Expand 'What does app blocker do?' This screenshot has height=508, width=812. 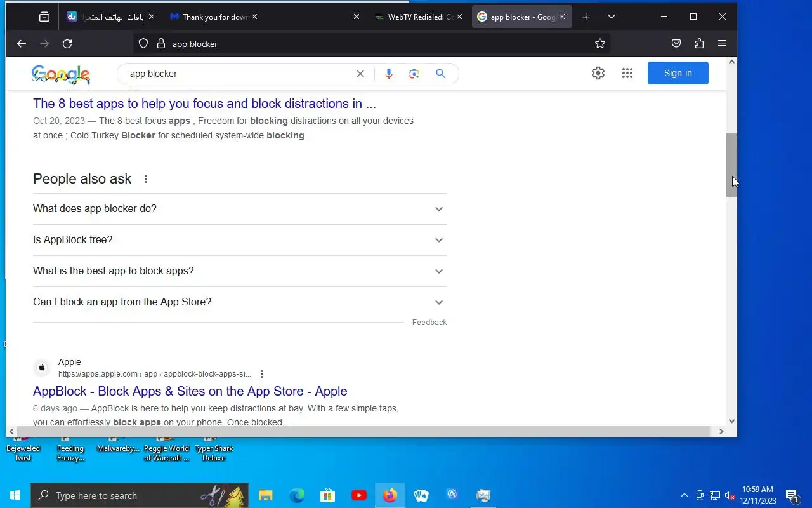pyautogui.click(x=240, y=209)
